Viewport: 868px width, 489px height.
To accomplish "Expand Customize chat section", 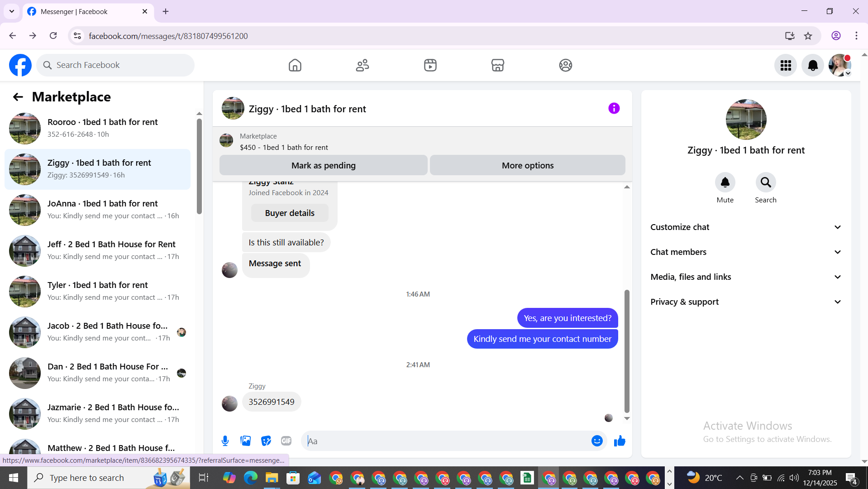I will click(746, 227).
